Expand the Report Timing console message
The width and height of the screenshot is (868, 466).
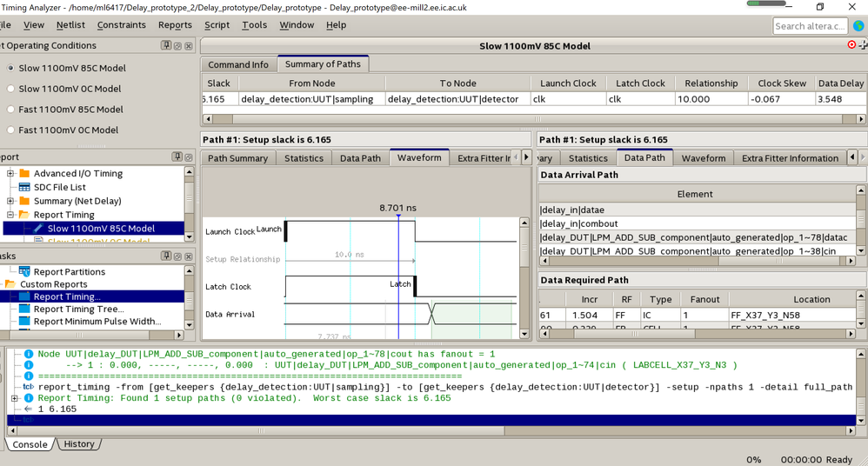(15, 398)
